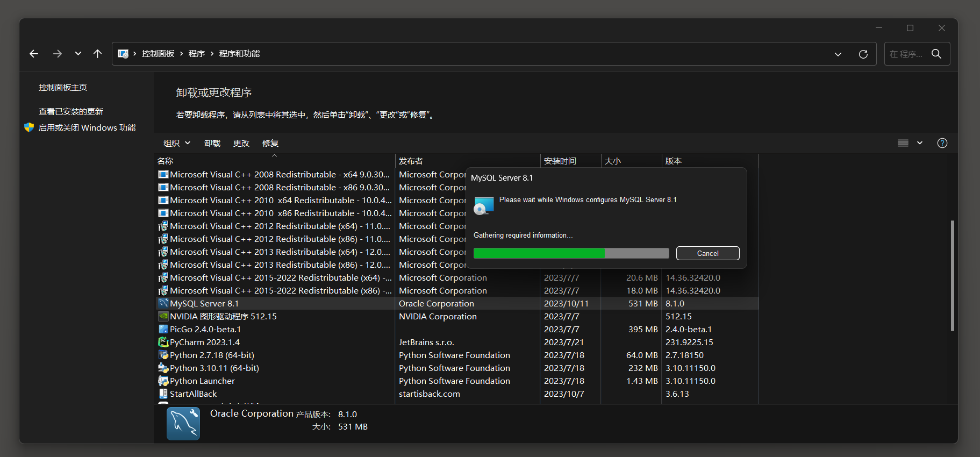
Task: Select 'NVIDIA Corporation' publisher cell
Action: [x=438, y=316]
